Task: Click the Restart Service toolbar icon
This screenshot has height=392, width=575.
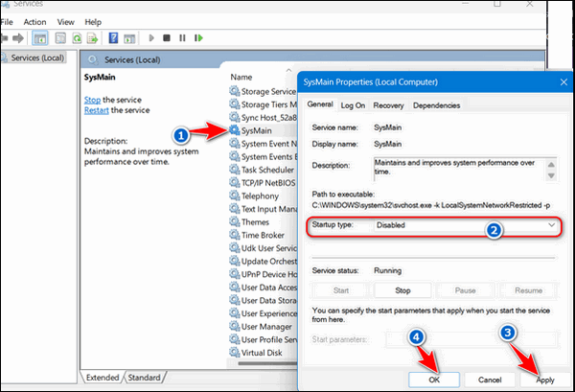Action: [198, 37]
